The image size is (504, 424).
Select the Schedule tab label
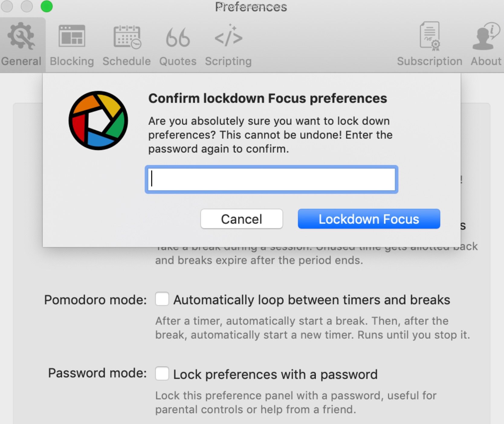point(127,61)
